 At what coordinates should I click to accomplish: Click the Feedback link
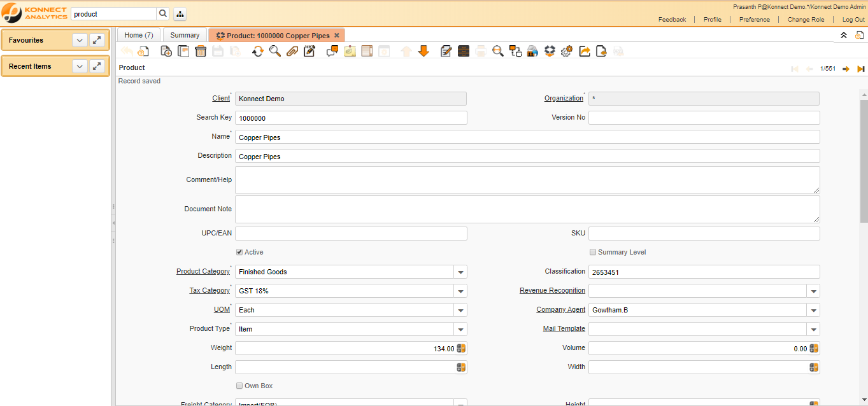(672, 19)
